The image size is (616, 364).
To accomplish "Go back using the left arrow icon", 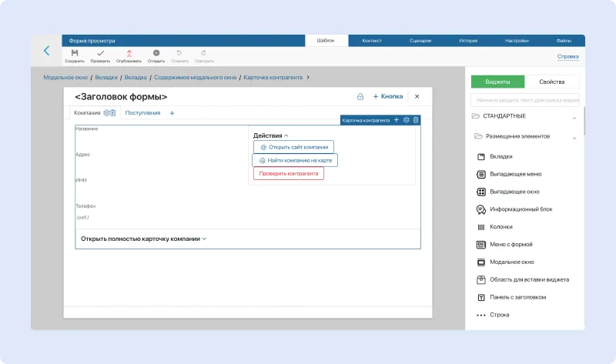I will tap(46, 51).
